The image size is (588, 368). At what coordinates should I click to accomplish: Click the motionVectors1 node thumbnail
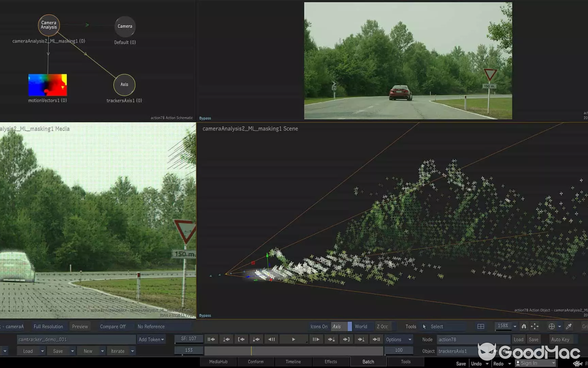click(47, 85)
